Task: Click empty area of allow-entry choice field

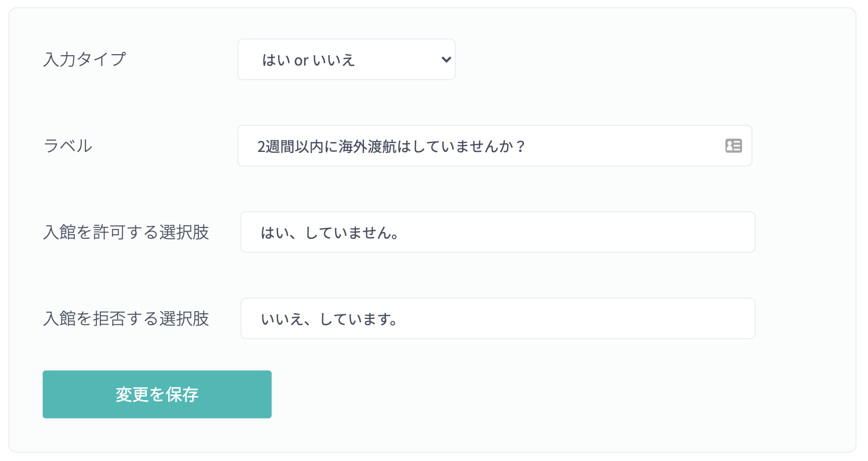Action: (x=572, y=232)
